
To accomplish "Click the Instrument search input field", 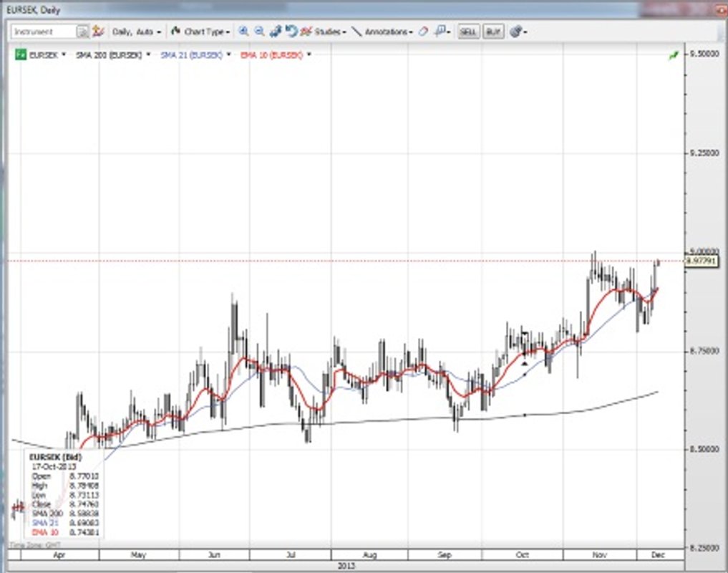I will point(43,31).
